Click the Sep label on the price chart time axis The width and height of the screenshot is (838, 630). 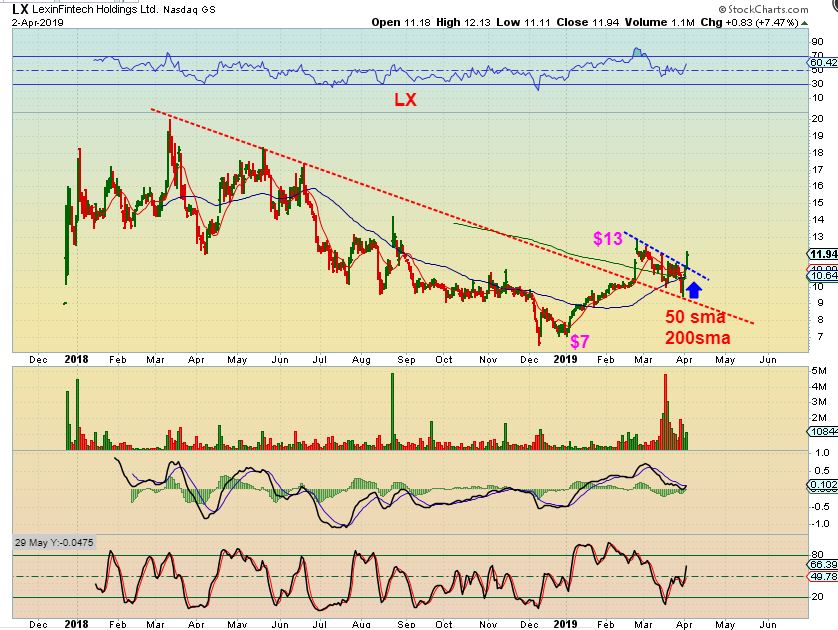pos(407,360)
